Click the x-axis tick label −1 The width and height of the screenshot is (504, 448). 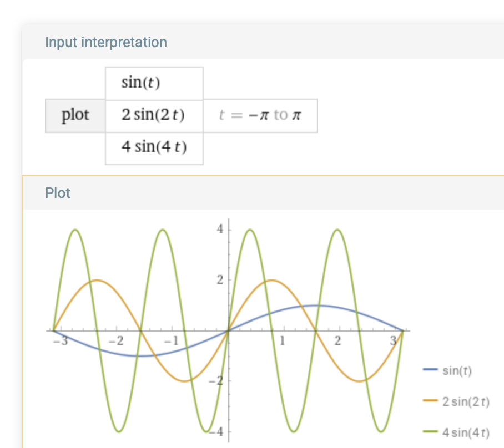click(x=172, y=340)
